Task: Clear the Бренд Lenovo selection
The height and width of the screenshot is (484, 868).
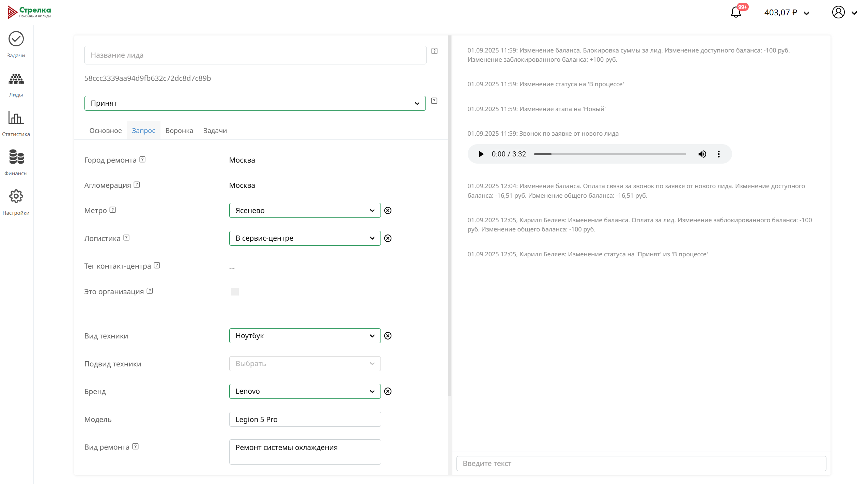Action: (388, 391)
